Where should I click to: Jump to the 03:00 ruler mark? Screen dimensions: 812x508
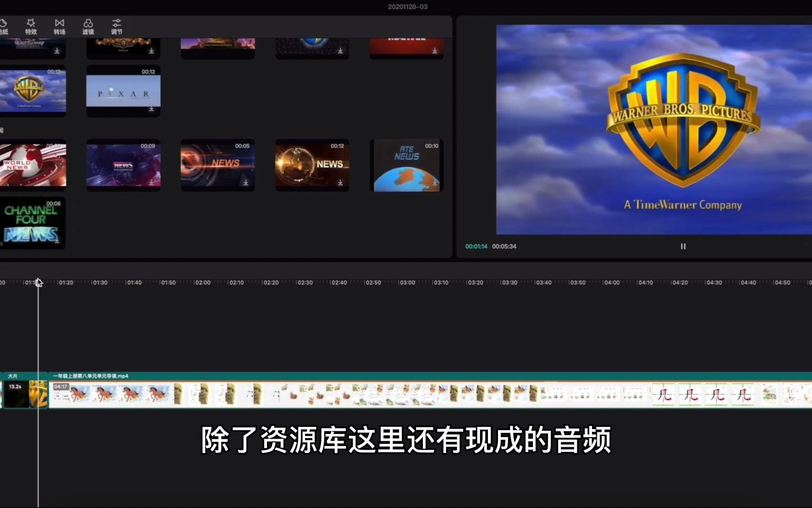point(407,283)
